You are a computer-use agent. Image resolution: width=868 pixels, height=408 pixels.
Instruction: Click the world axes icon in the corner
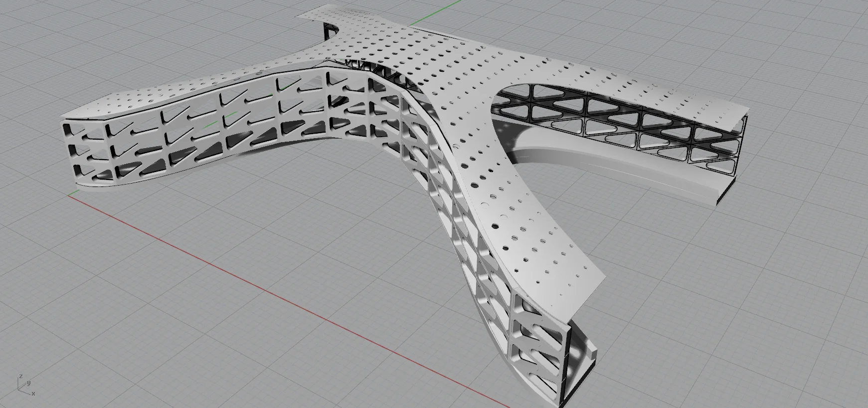coord(26,385)
